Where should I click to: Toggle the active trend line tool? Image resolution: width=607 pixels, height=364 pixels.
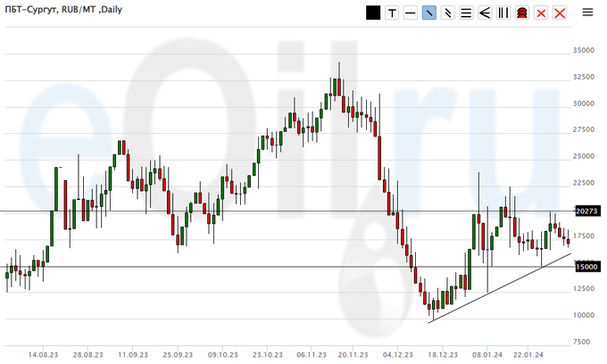(429, 12)
